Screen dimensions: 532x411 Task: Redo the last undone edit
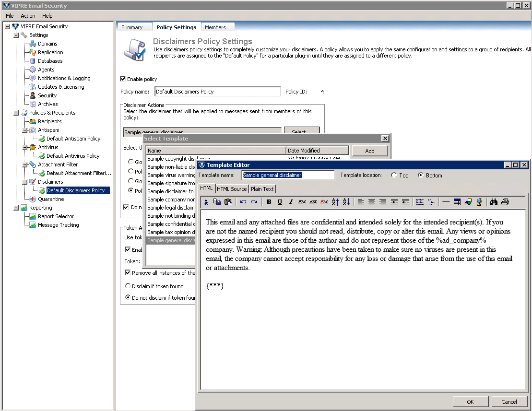pos(254,202)
